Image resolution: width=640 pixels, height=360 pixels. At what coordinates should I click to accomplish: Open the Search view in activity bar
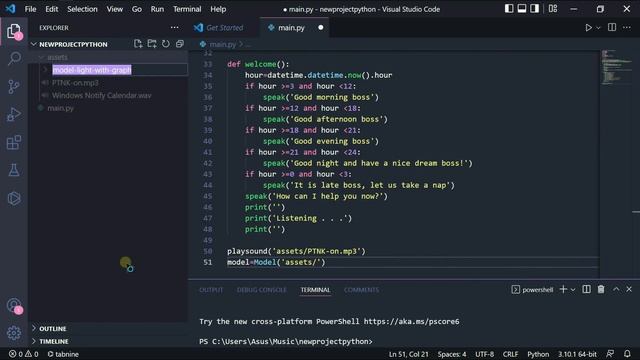(14, 58)
